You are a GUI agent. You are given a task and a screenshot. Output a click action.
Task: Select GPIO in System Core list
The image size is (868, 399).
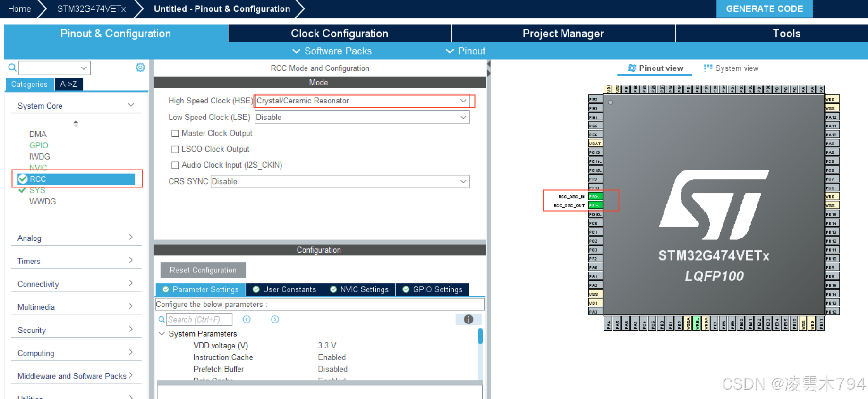[x=39, y=145]
